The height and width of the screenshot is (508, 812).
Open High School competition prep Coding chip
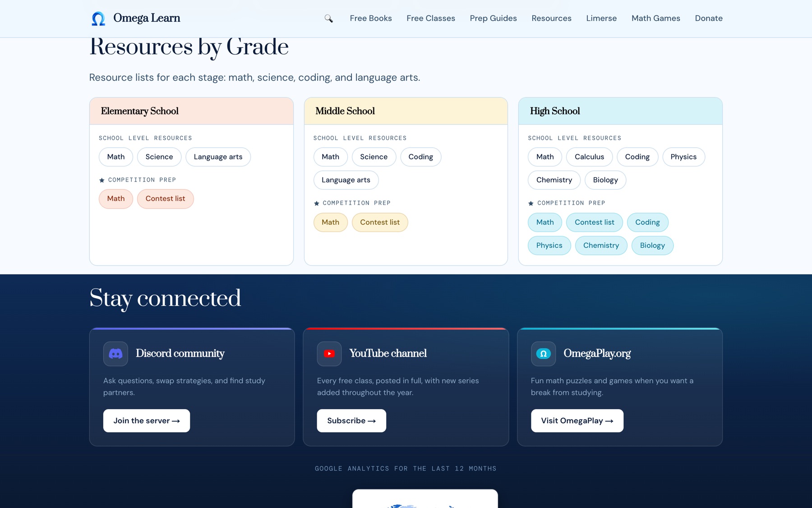pos(647,222)
